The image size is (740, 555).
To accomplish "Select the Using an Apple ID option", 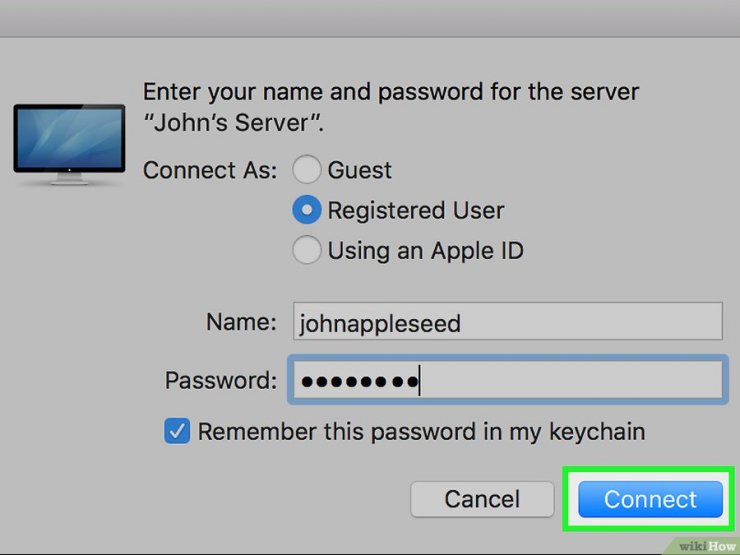I will tap(307, 250).
